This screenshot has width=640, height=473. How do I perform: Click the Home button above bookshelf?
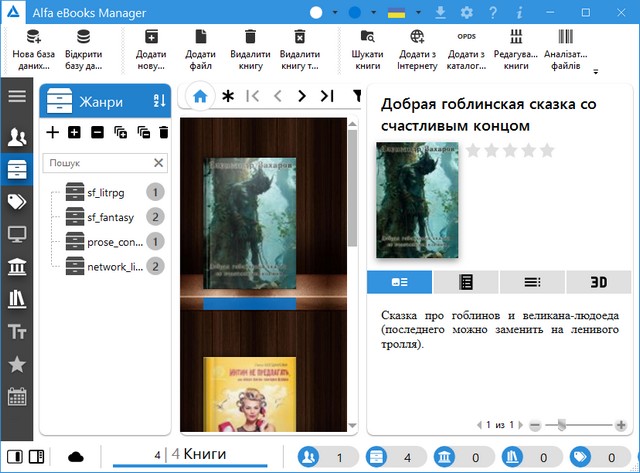(x=200, y=97)
